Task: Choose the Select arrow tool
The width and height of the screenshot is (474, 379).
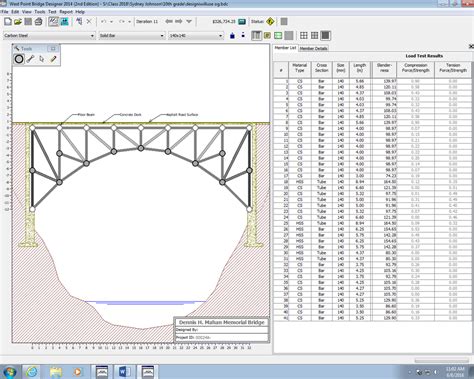Action: (x=42, y=59)
